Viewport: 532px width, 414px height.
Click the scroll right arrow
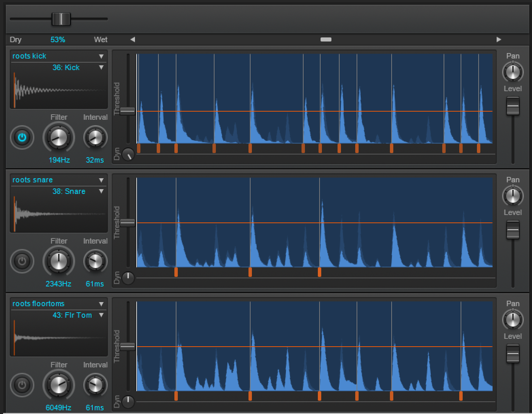click(498, 39)
